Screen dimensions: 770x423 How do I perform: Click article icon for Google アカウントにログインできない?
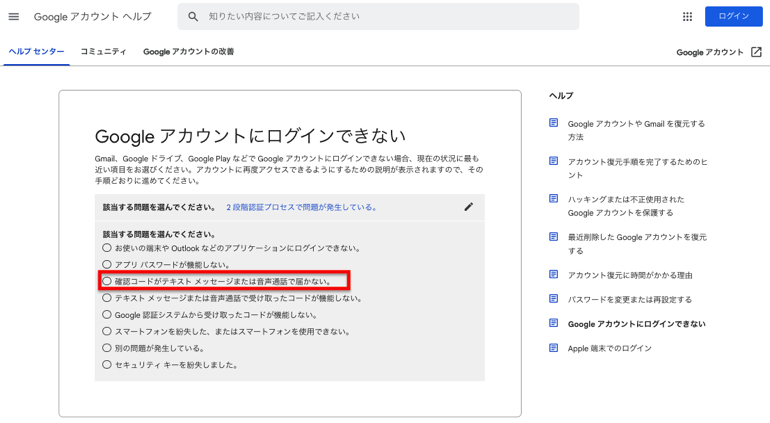pyautogui.click(x=553, y=323)
